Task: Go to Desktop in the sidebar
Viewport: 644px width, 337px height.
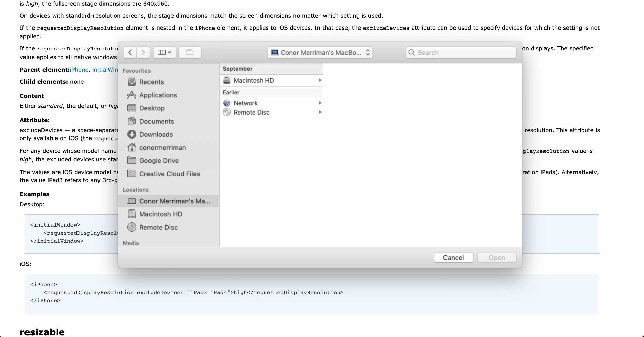Action: pyautogui.click(x=152, y=108)
